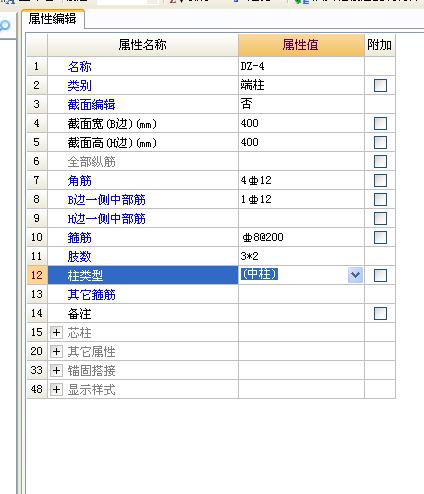
Task: Select the 全部纵筋 property label
Action: pos(91,162)
